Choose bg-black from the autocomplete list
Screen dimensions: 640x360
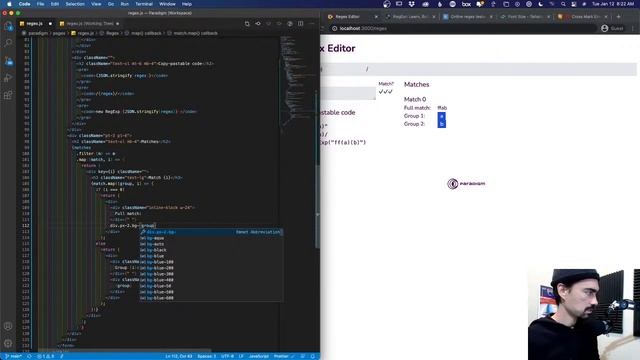tap(211, 250)
